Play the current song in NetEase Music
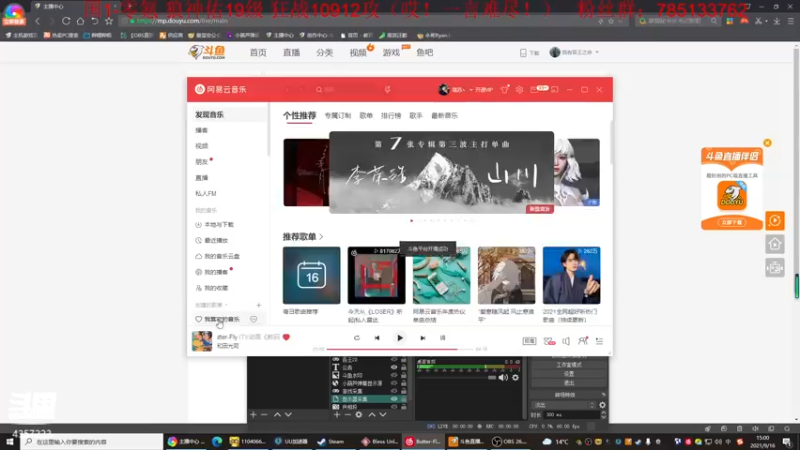The width and height of the screenshot is (800, 450). pos(399,338)
